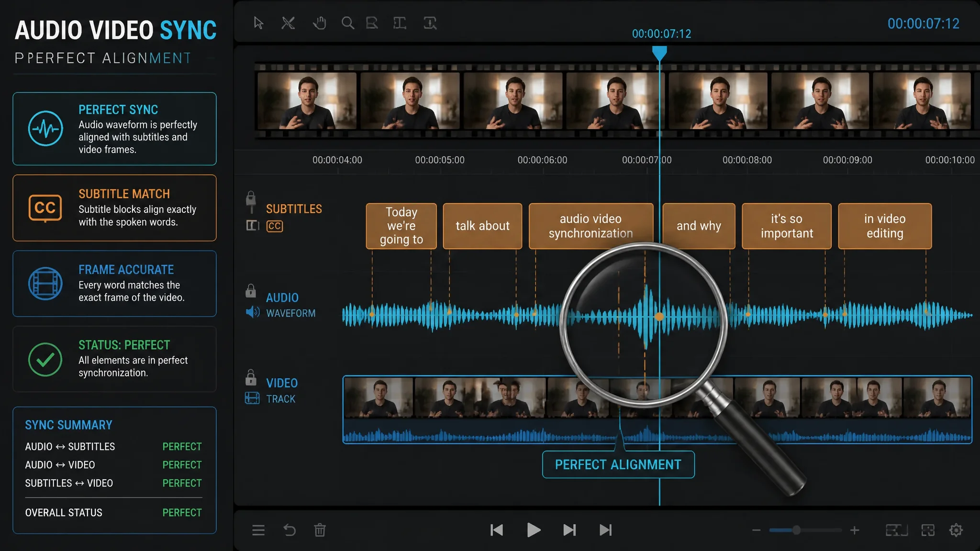980x551 pixels.
Task: Delete selection with the trash icon
Action: tap(320, 530)
